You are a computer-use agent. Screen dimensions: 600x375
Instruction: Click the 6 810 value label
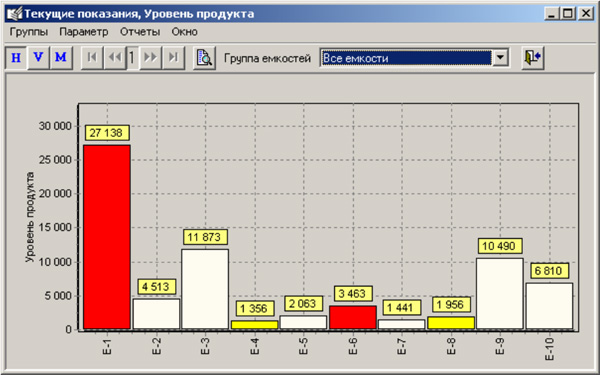coord(549,271)
